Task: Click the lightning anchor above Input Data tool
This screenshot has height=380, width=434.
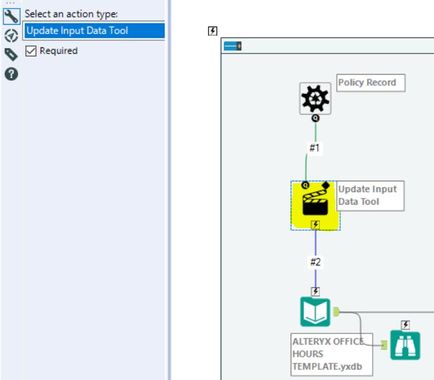Action: (315, 291)
